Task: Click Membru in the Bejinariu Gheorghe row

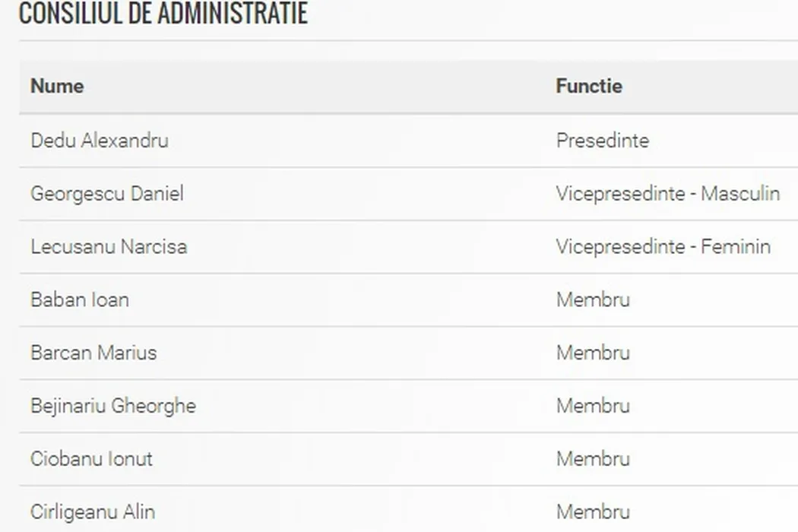Action: click(x=593, y=406)
